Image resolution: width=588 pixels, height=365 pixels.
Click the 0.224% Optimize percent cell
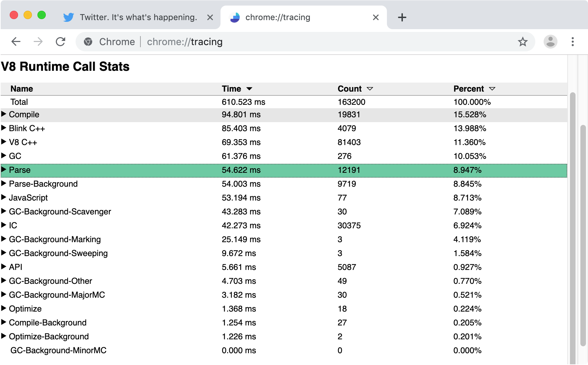coord(467,309)
